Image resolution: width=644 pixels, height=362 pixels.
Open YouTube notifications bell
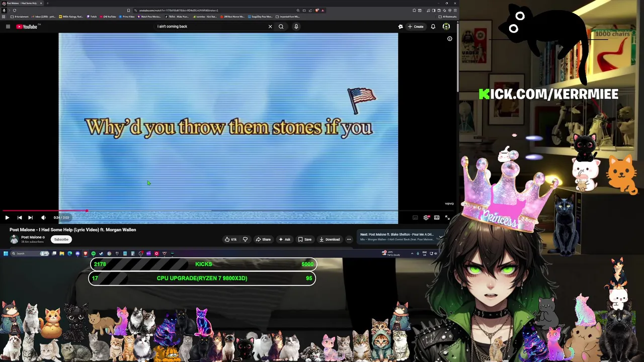coord(433,27)
